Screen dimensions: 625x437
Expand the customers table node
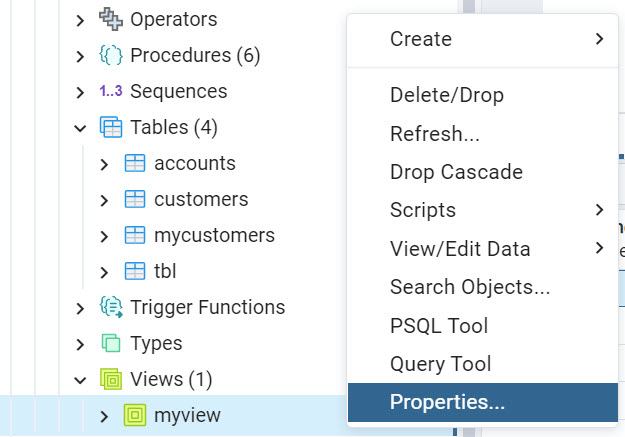(104, 199)
